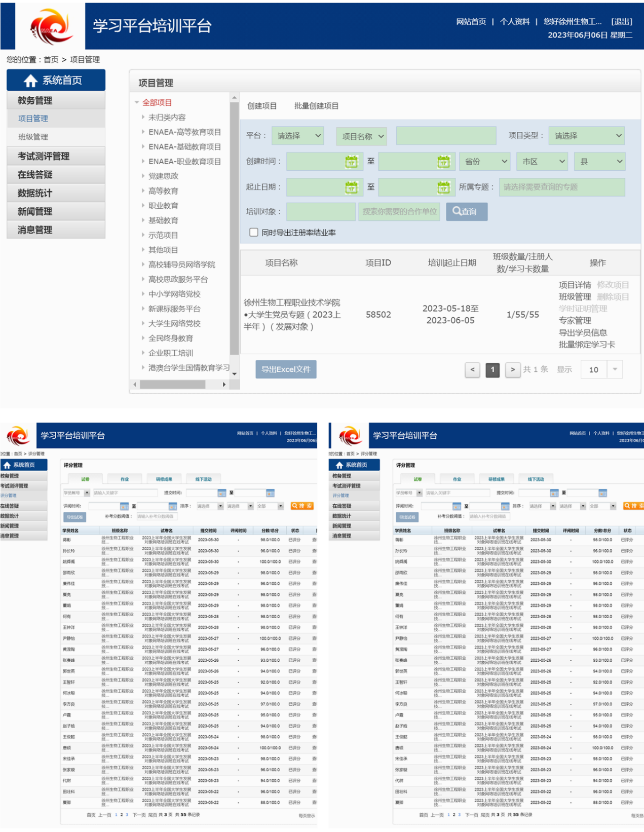Viewport: 644px width, 832px height.
Task: Open the start-stop date ending calendar icon
Action: pos(443,187)
